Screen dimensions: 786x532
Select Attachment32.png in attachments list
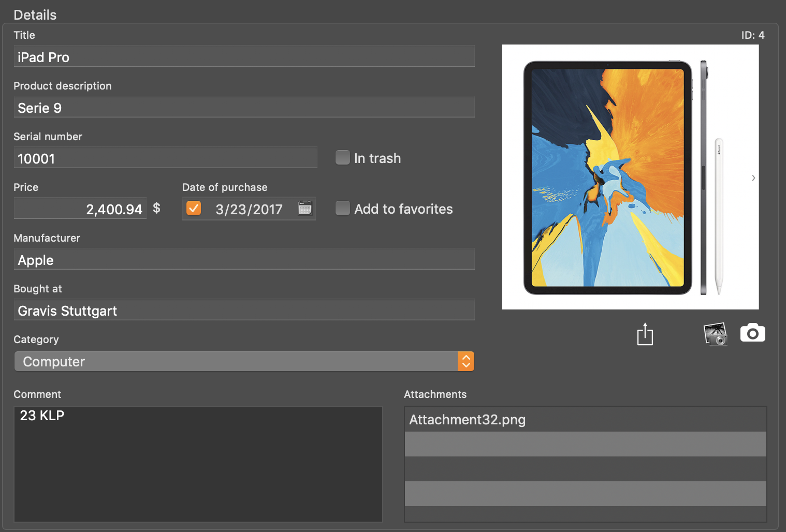tap(586, 419)
